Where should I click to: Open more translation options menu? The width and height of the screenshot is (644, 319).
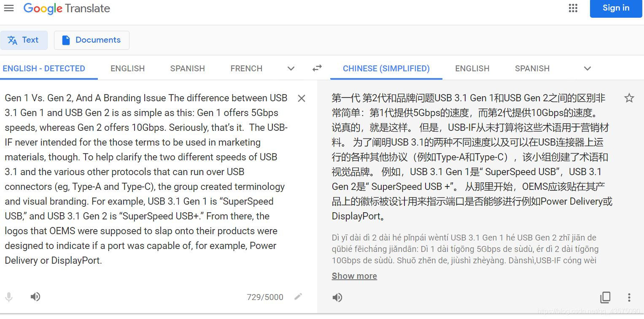629,297
